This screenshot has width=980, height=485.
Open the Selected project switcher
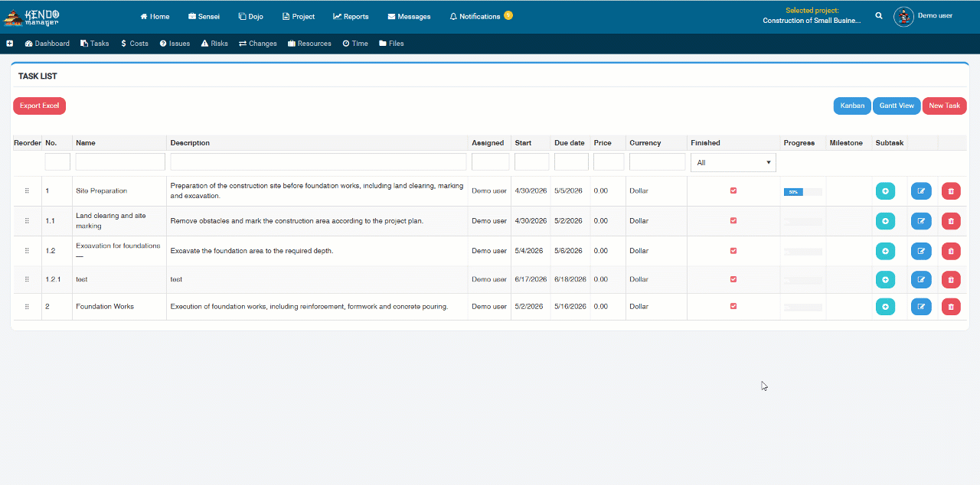click(x=812, y=16)
